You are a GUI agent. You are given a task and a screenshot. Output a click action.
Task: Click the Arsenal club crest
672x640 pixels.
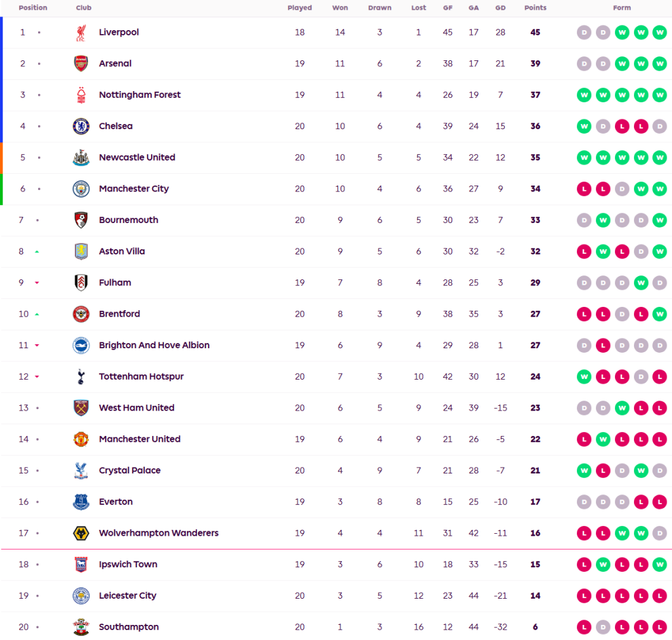pos(81,64)
